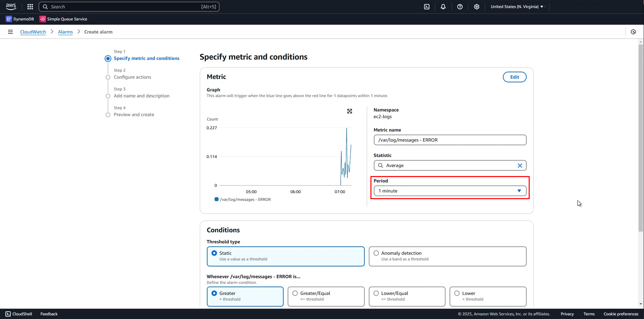Open the Privacy link

point(567,314)
